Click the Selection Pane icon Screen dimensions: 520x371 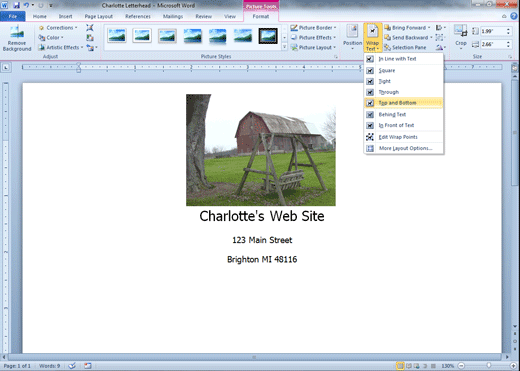387,47
